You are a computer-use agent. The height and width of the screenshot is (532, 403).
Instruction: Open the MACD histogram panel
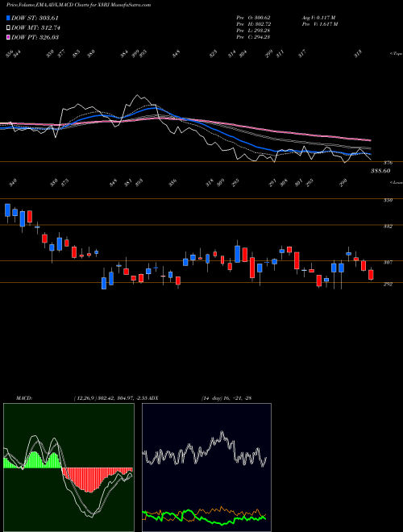[x=69, y=468]
